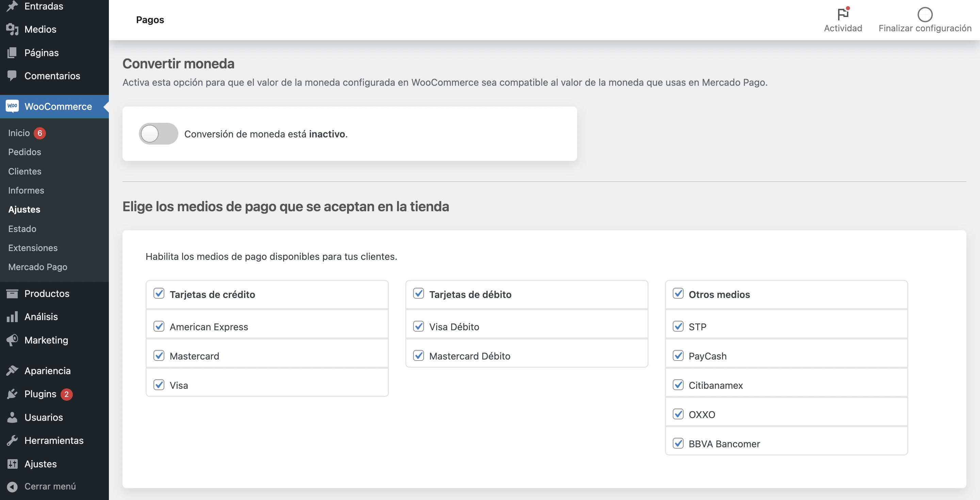Open the Clientes submenu item
This screenshot has width=980, height=500.
point(25,171)
